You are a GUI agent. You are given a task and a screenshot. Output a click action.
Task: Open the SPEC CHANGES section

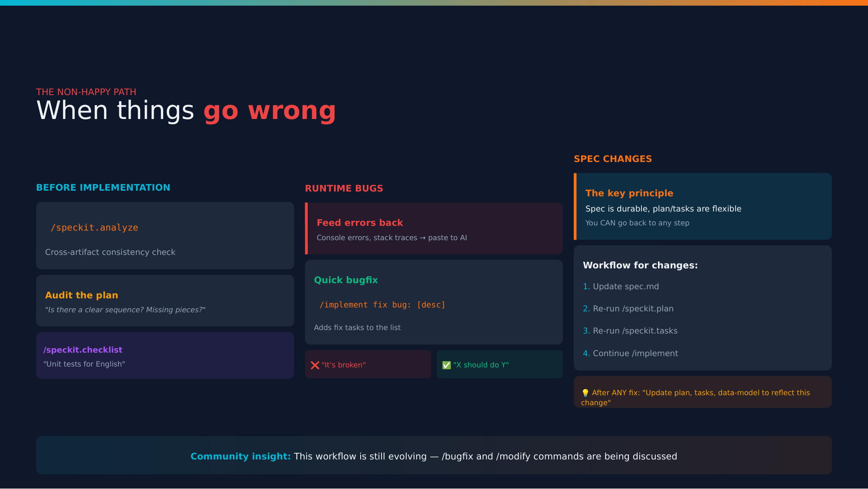[612, 159]
